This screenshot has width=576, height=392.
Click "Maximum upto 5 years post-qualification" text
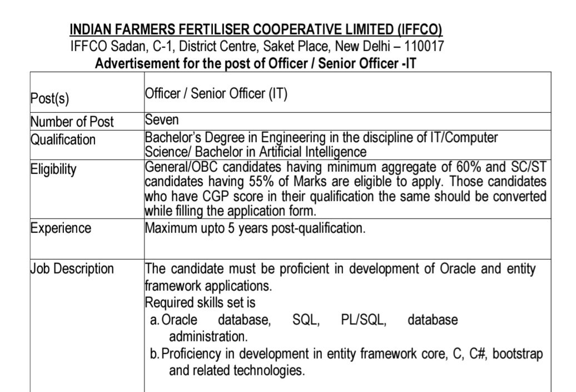[255, 228]
